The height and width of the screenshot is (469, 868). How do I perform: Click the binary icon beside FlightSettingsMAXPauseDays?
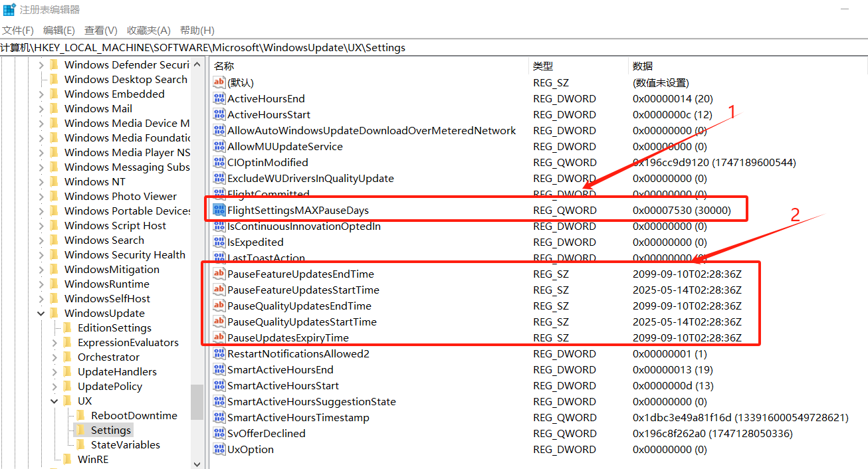(219, 211)
